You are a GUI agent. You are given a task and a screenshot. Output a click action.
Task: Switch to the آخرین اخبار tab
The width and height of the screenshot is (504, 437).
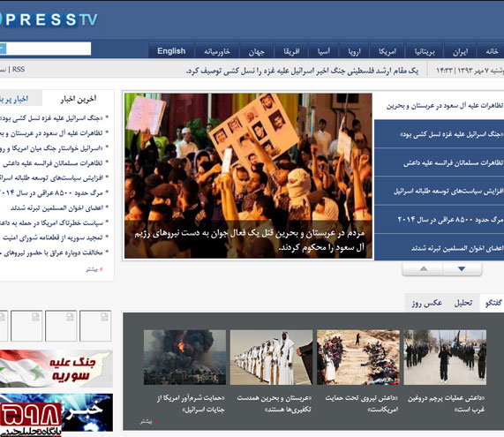[x=78, y=99]
